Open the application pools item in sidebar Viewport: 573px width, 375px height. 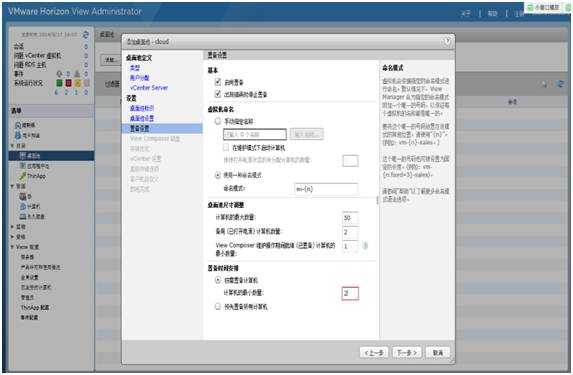[34, 166]
